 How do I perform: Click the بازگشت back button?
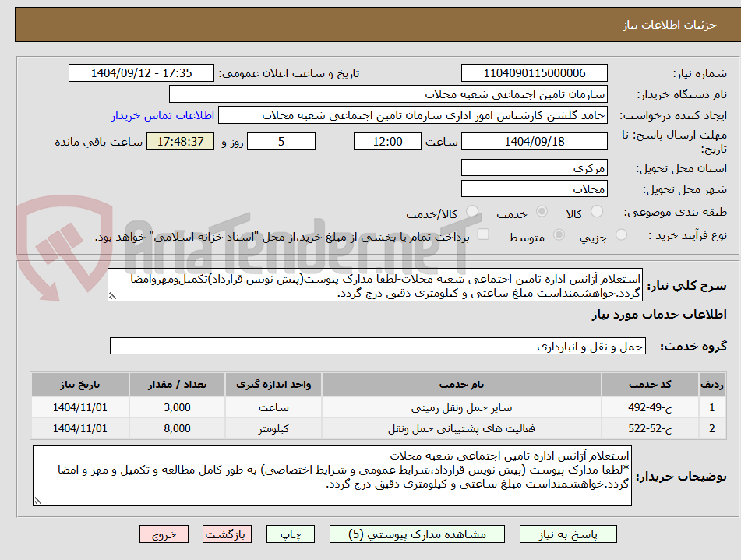[x=227, y=534]
